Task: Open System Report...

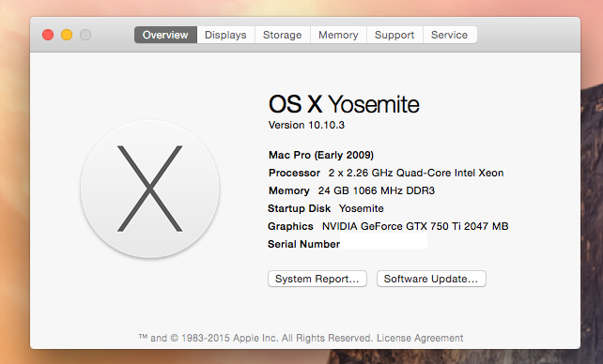Action: click(x=317, y=279)
